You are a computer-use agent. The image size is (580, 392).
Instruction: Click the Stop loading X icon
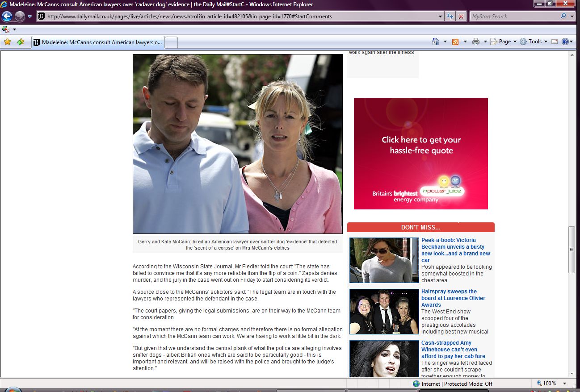coord(461,17)
